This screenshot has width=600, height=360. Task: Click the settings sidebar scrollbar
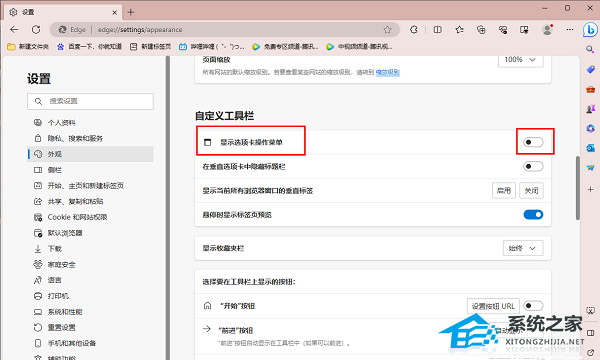click(168, 207)
